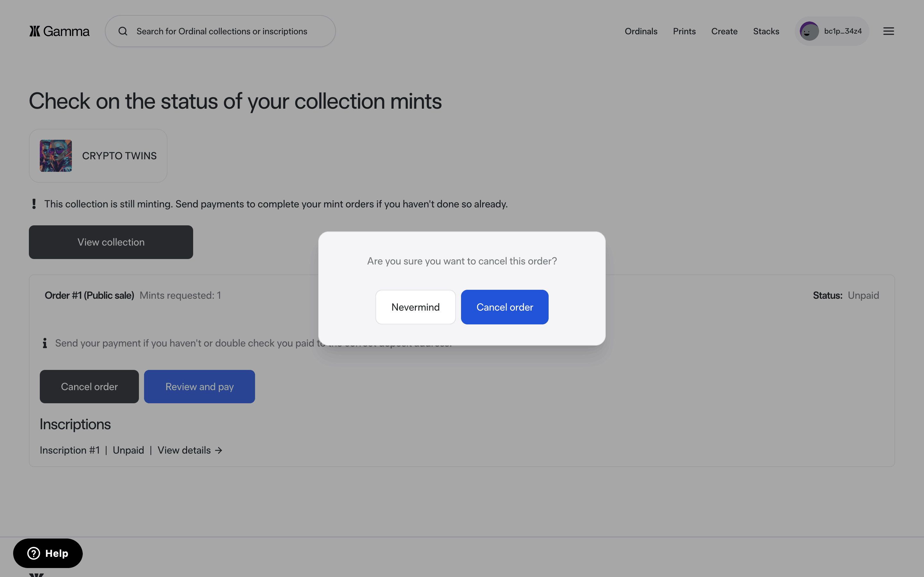The width and height of the screenshot is (924, 577).
Task: Expand the bc1p...34z4 wallet dropdown
Action: 842,31
